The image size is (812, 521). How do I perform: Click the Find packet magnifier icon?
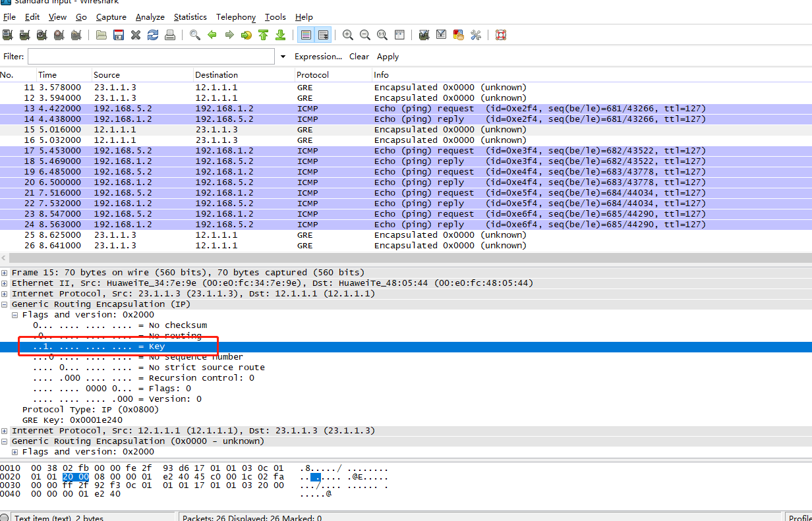pyautogui.click(x=195, y=35)
